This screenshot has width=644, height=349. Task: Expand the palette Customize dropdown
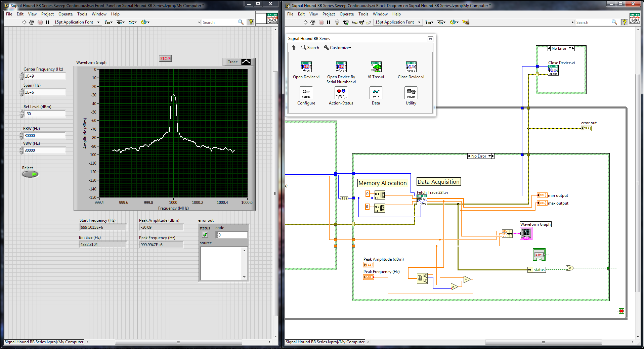click(x=338, y=48)
